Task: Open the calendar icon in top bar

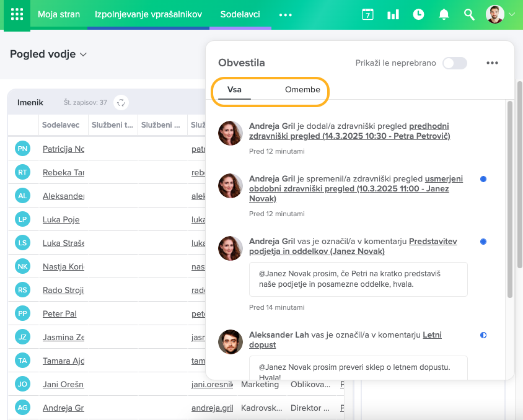Action: (367, 14)
